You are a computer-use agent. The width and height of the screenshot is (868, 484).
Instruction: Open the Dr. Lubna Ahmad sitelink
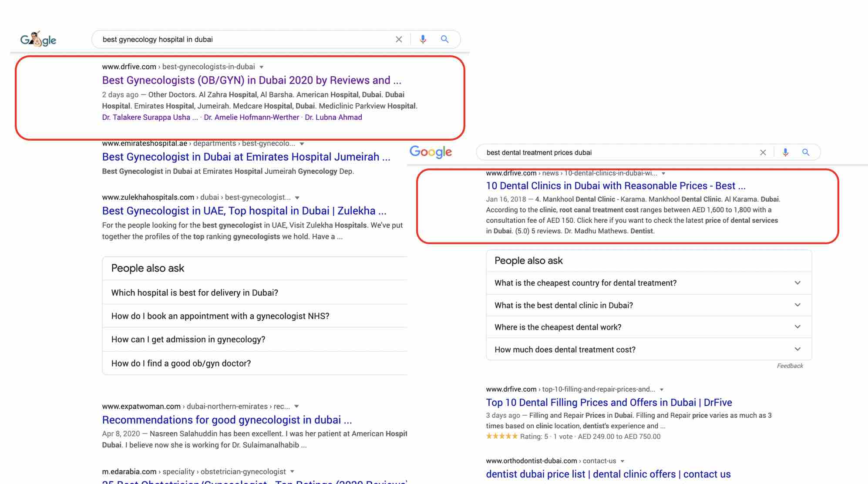click(x=333, y=117)
